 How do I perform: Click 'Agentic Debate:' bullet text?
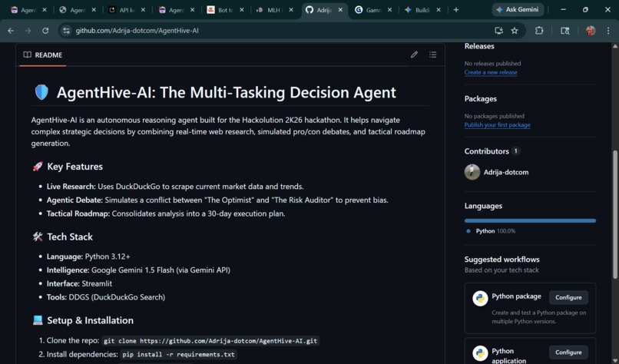pyautogui.click(x=74, y=200)
